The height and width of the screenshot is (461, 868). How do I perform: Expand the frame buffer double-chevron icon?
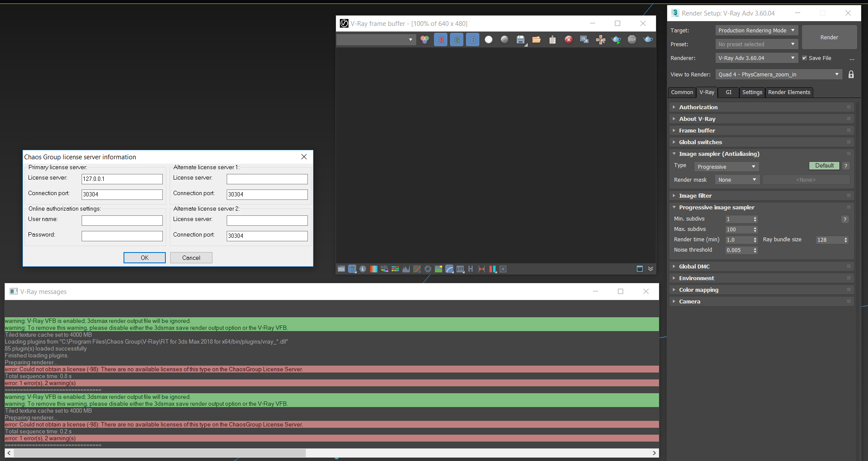650,269
